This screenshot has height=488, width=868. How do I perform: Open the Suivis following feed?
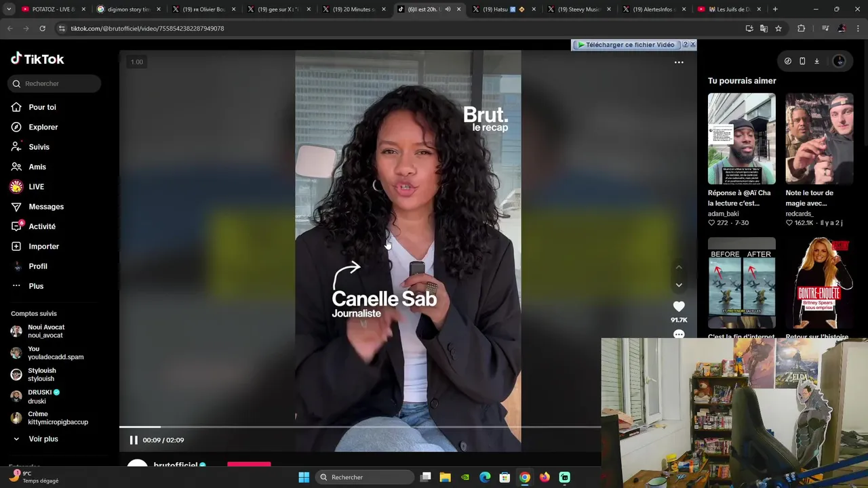tap(39, 147)
